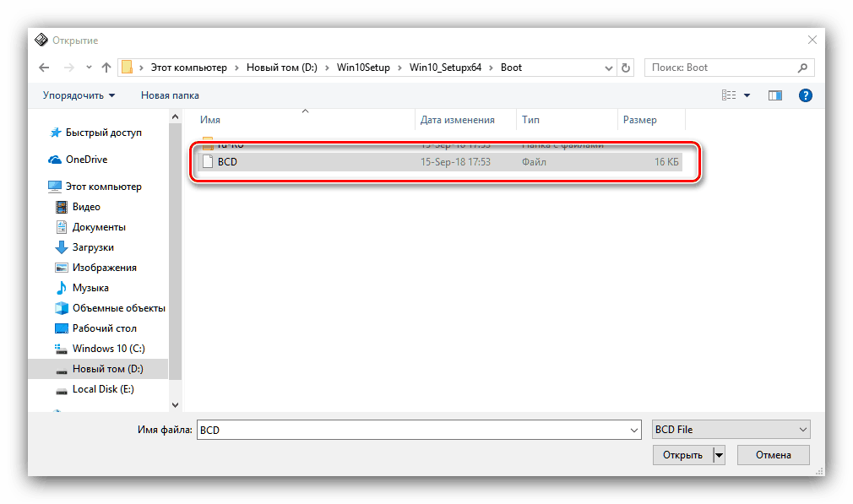Open OneDrive in sidebar
Image resolution: width=853 pixels, height=504 pixels.
[x=86, y=160]
